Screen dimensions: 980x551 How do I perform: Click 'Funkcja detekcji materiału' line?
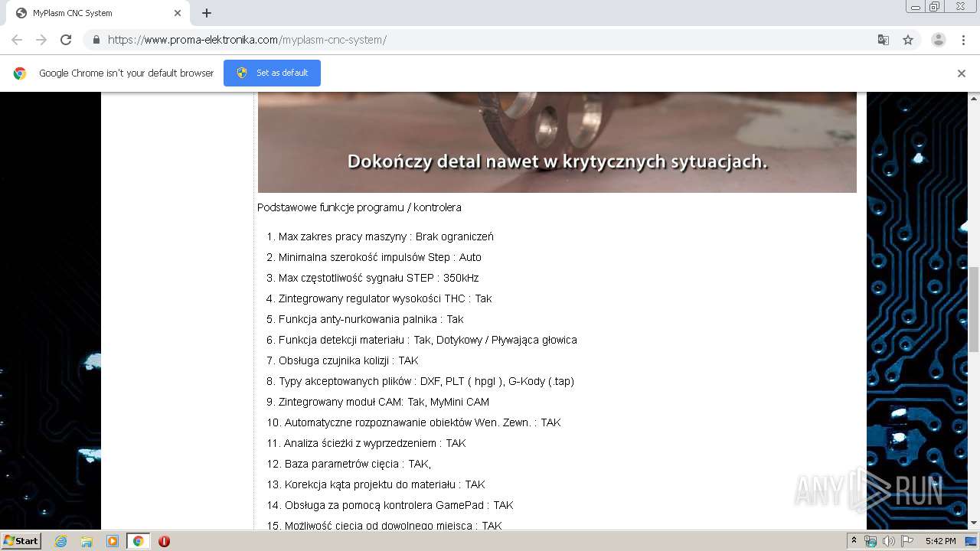click(x=428, y=340)
